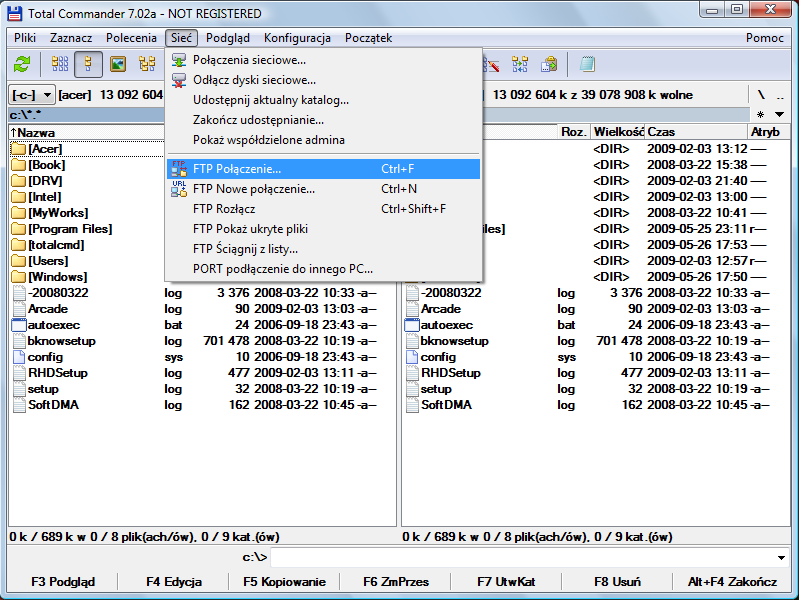Open the Zaznacz menu

tap(71, 38)
